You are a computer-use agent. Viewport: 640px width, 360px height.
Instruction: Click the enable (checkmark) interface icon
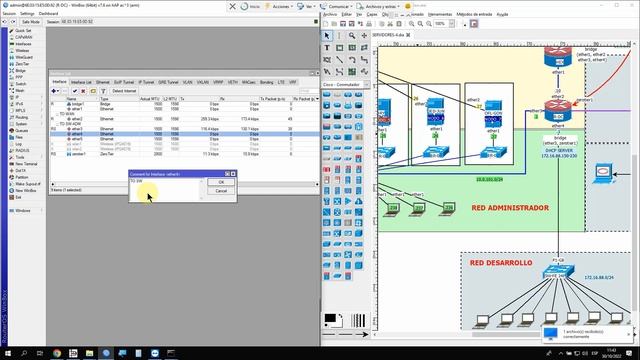[75, 91]
